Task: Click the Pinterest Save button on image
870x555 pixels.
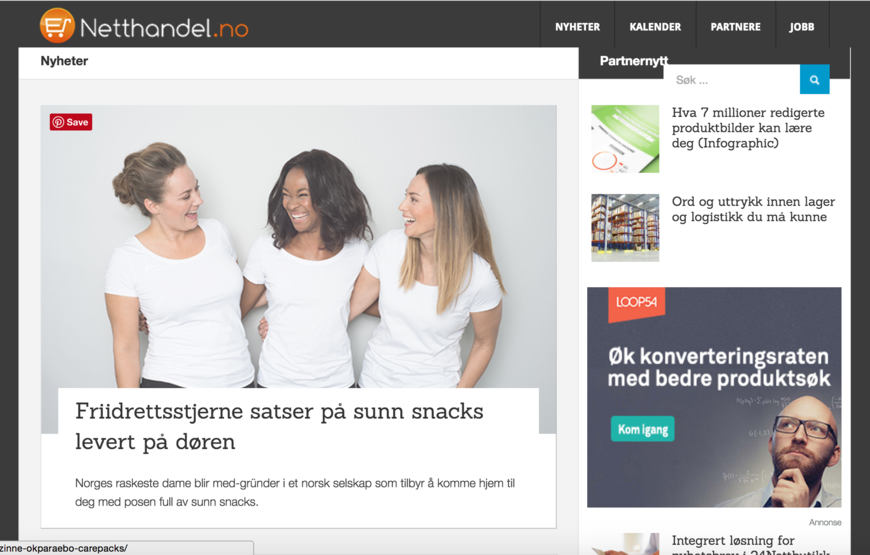Action: click(x=71, y=122)
